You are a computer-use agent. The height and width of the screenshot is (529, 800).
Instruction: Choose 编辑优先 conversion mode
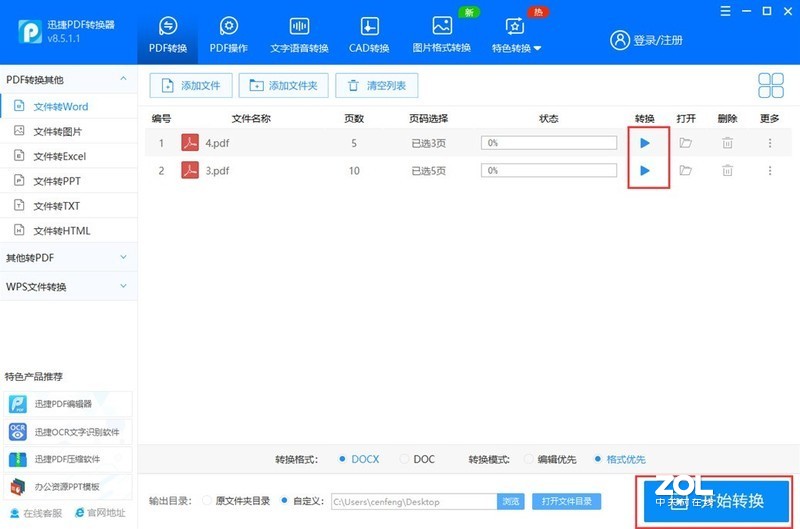pyautogui.click(x=551, y=459)
